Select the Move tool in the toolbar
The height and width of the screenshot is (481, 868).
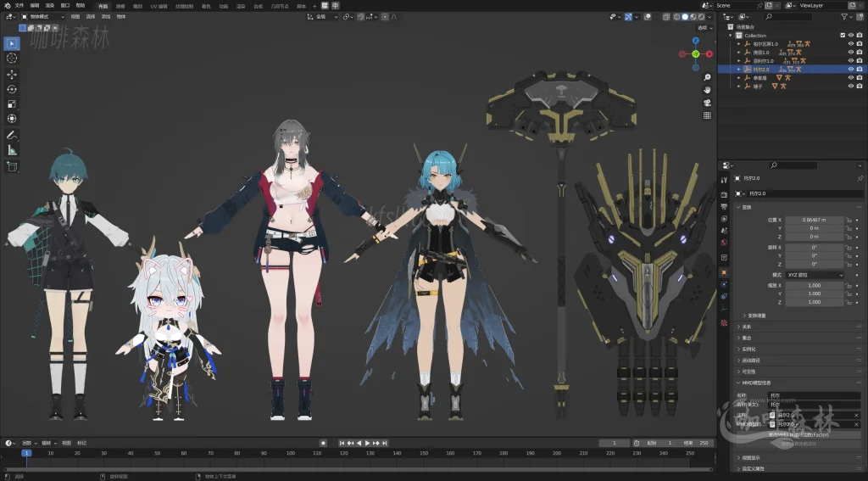[12, 75]
